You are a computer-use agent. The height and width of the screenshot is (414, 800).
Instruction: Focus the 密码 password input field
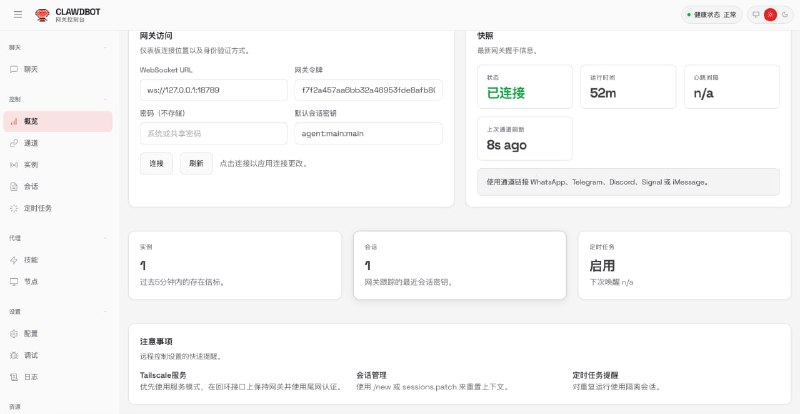(x=214, y=133)
